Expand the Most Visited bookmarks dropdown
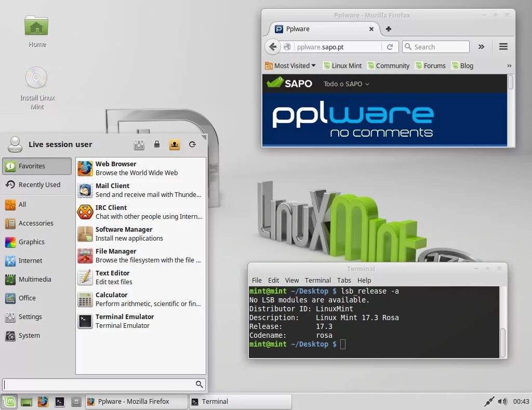The width and height of the screenshot is (532, 410). [291, 65]
